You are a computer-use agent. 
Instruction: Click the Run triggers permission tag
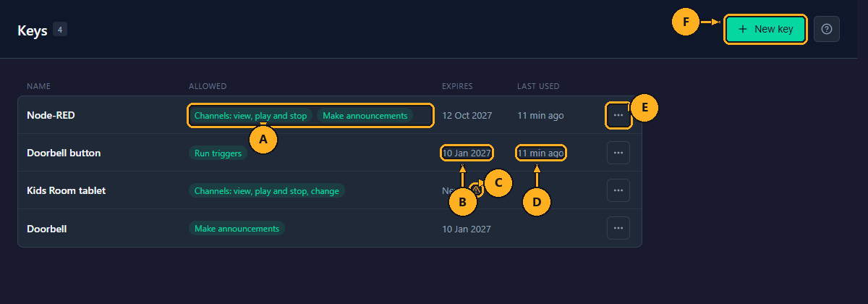(218, 153)
